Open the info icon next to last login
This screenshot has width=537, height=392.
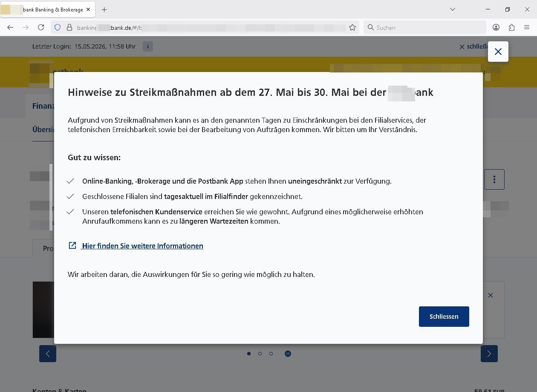tap(147, 46)
